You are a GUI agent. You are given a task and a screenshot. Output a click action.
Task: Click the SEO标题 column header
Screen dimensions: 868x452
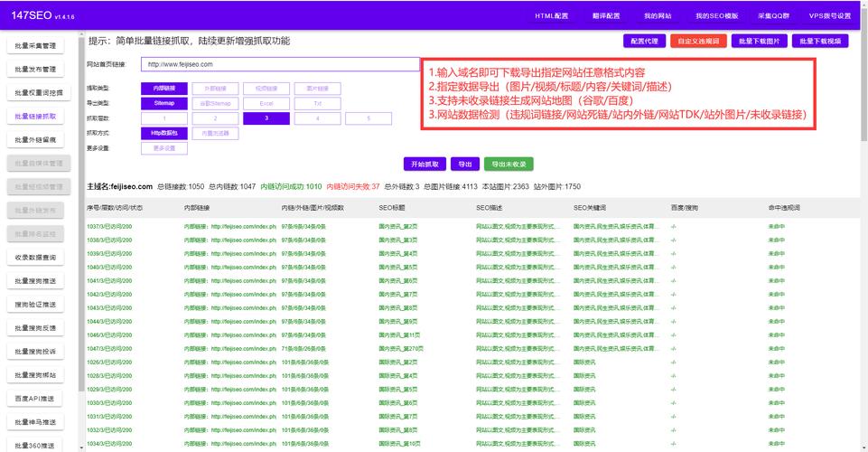click(392, 208)
